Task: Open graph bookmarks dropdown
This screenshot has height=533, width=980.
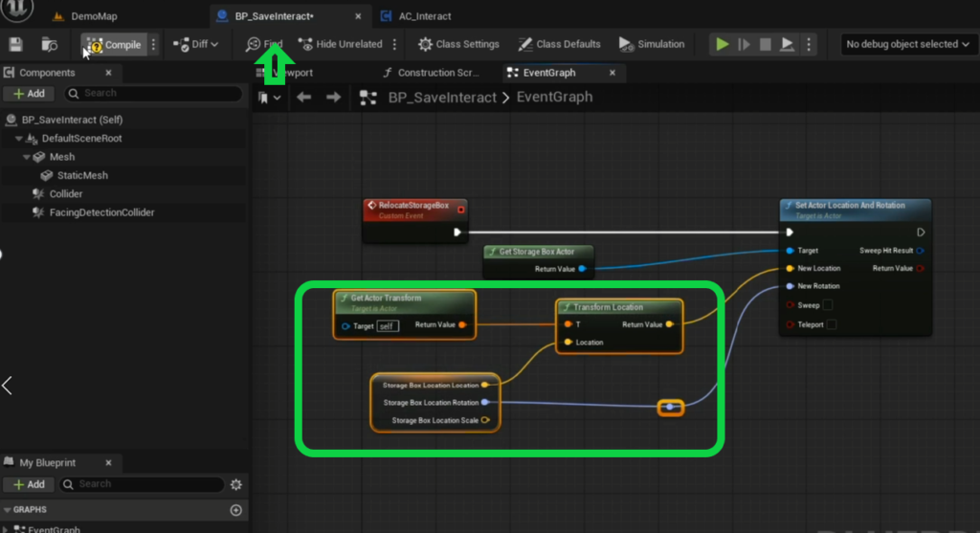Action: point(269,98)
